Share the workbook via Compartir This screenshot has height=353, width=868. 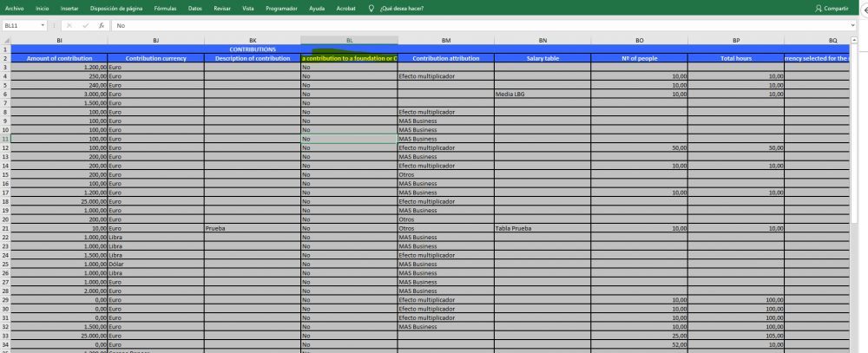832,8
